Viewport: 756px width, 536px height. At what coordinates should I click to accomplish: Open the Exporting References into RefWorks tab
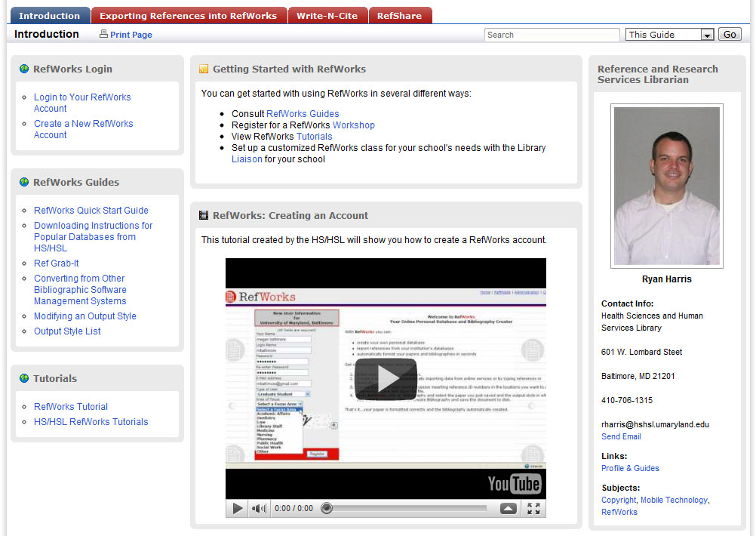point(189,16)
